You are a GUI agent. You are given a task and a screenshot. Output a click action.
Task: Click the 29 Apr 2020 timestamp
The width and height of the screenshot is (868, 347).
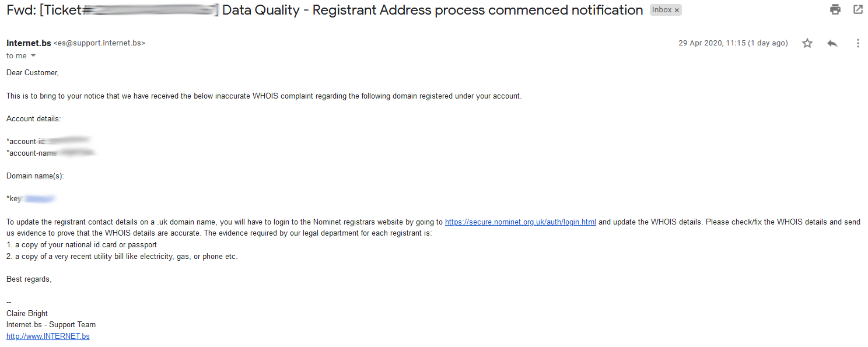733,43
